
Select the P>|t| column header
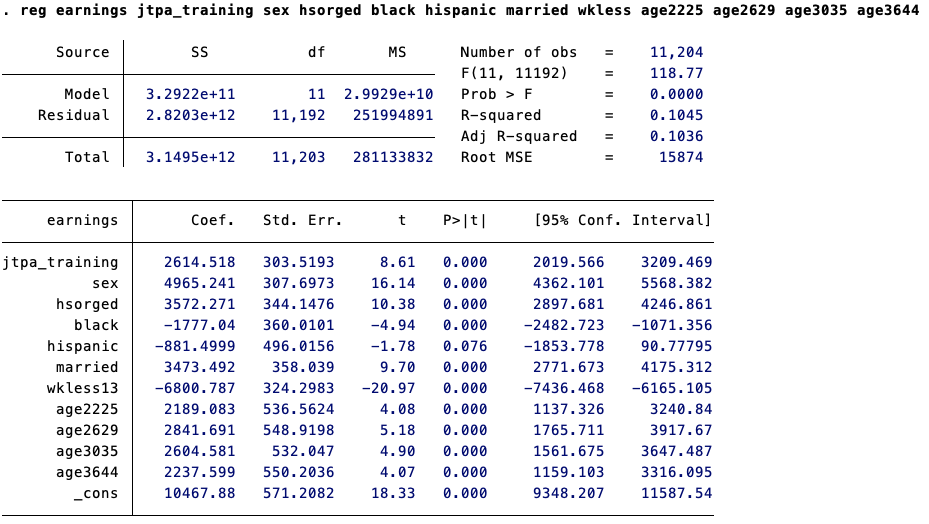[x=465, y=221]
